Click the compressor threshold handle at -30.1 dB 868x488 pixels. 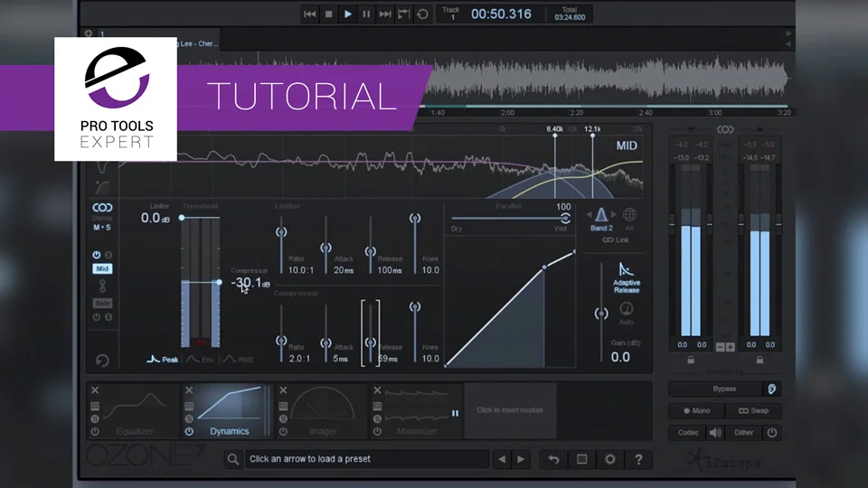tap(219, 283)
